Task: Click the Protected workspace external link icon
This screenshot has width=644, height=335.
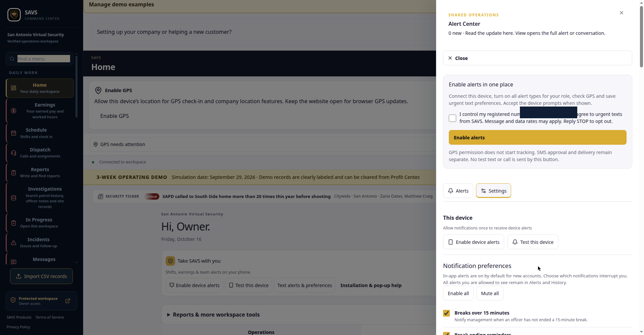Action: tap(68, 301)
